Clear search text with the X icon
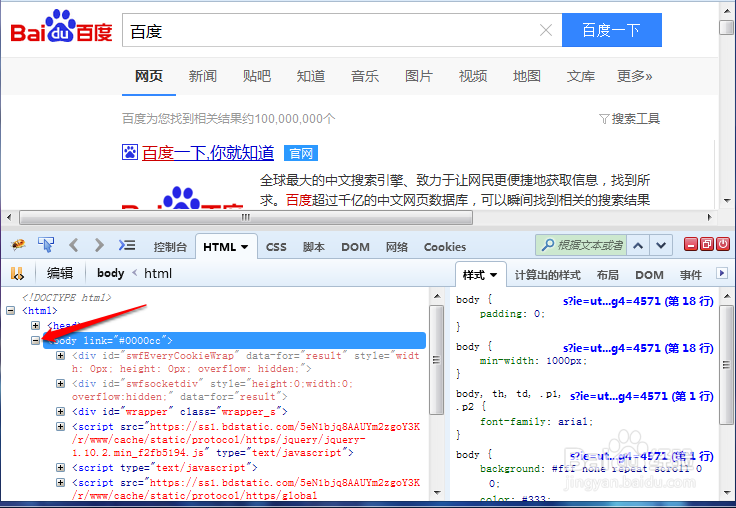Viewport: 736px width, 508px height. pos(546,31)
